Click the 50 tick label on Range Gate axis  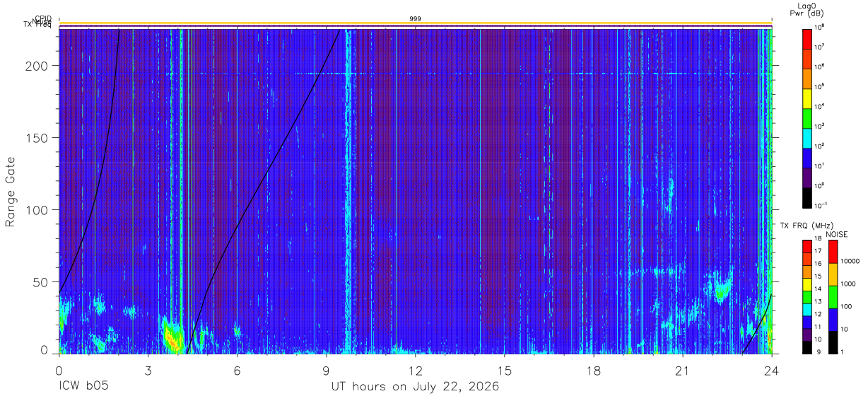(x=42, y=282)
